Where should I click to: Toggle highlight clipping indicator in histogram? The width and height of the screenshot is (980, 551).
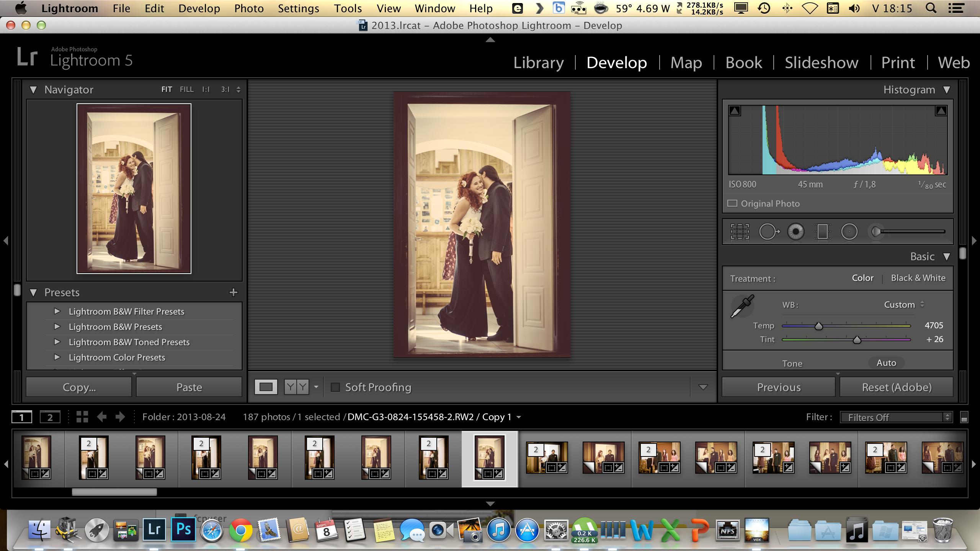pos(941,111)
